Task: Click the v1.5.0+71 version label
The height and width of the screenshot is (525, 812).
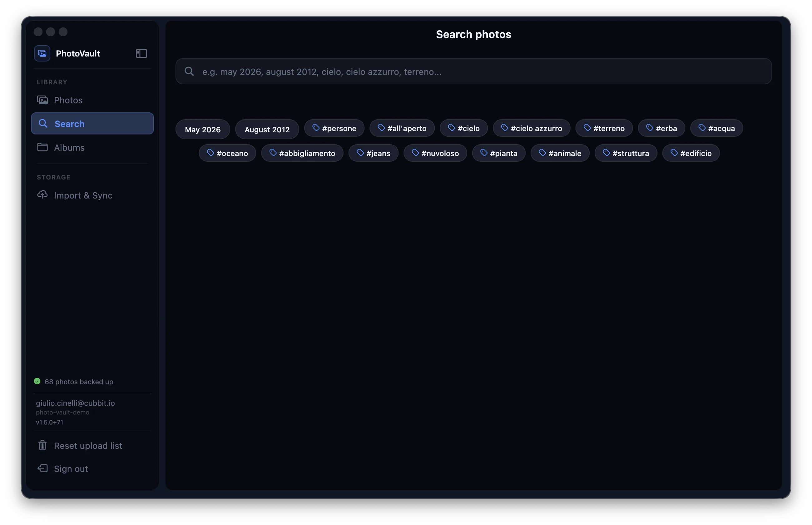Action: pos(49,422)
